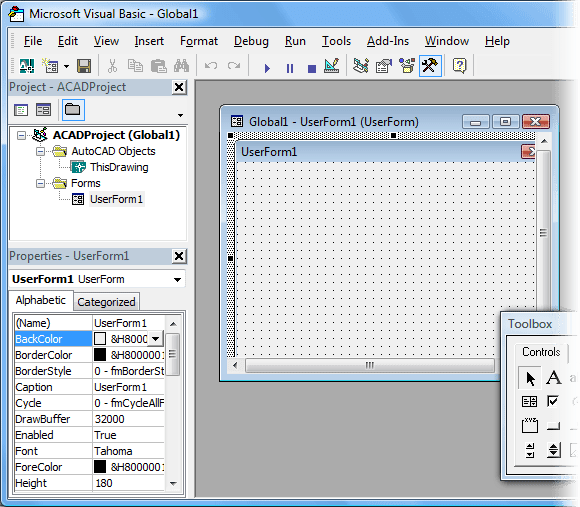Click the Find binoculars icon

tap(182, 66)
